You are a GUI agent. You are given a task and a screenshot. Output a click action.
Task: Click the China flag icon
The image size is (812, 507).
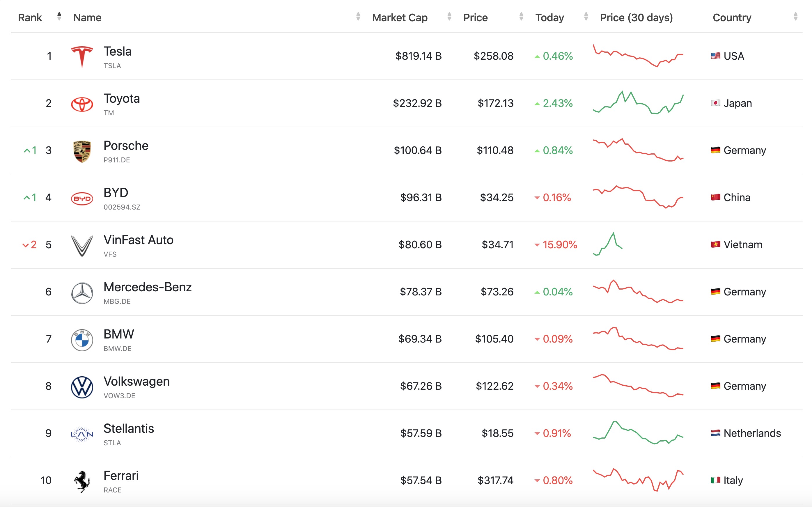click(x=715, y=197)
